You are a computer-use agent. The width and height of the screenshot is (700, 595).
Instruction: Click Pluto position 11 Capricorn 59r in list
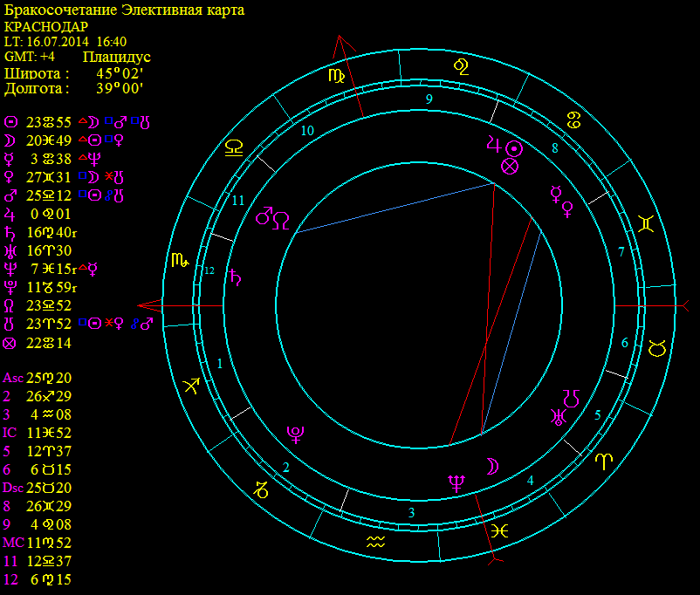coord(51,287)
